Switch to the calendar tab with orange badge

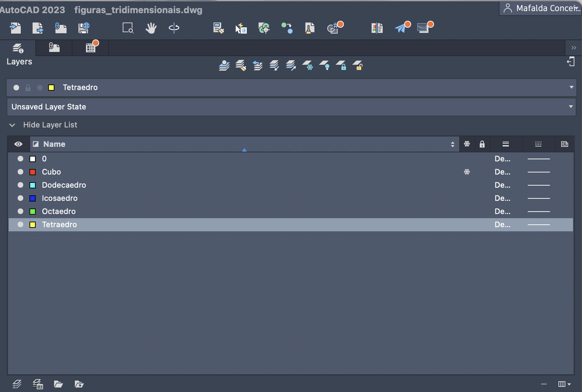92,47
